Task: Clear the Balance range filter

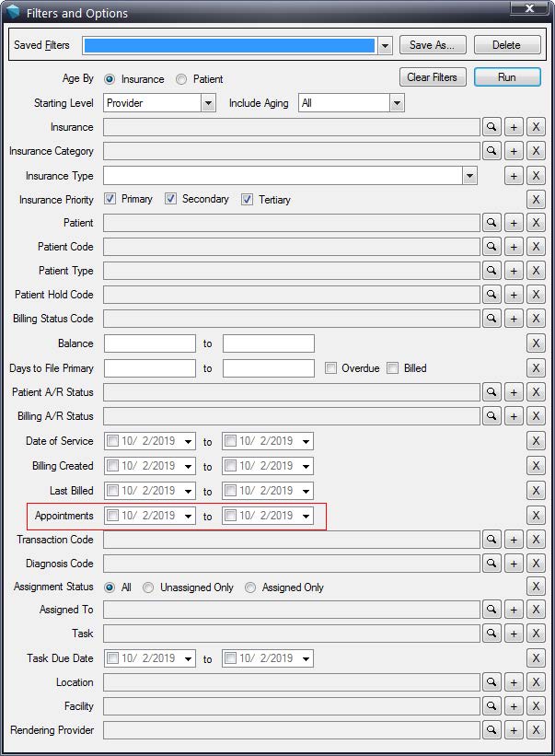Action: (x=536, y=343)
